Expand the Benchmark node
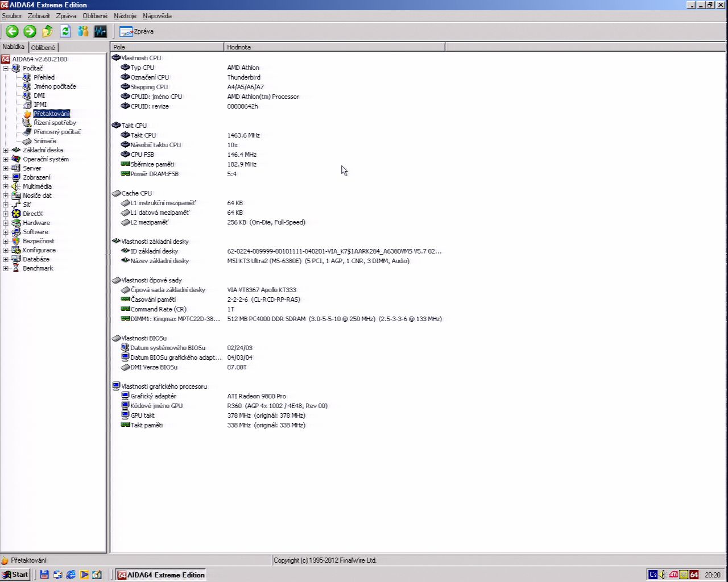Viewport: 728px width, 582px height. (x=6, y=268)
